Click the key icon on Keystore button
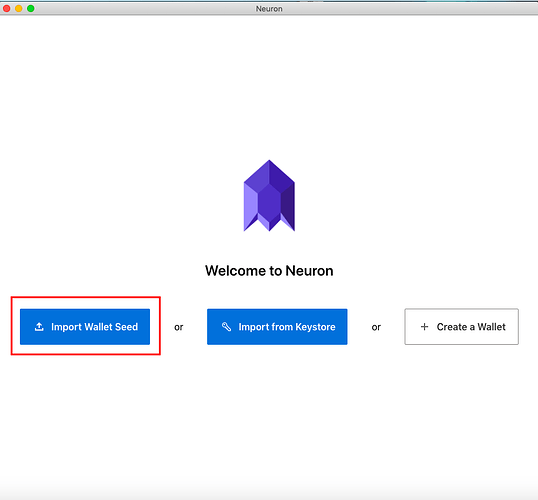The height and width of the screenshot is (500, 538). point(226,327)
